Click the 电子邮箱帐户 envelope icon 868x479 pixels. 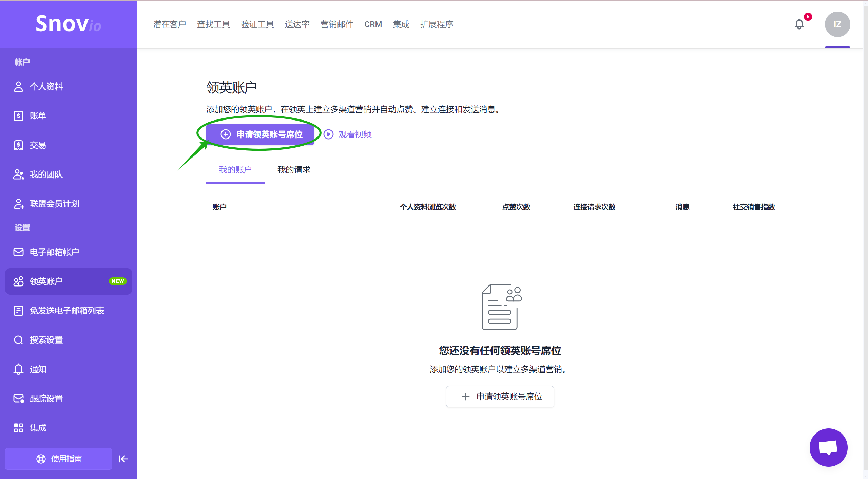[x=18, y=252]
